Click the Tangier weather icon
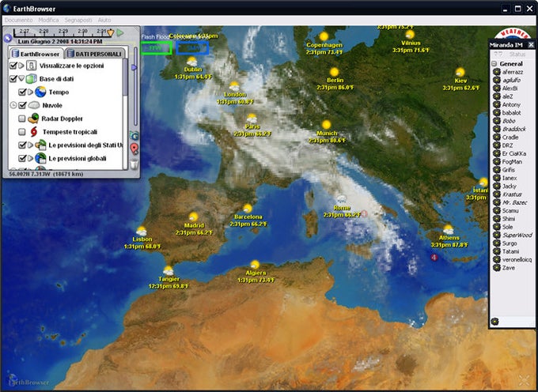 168,271
